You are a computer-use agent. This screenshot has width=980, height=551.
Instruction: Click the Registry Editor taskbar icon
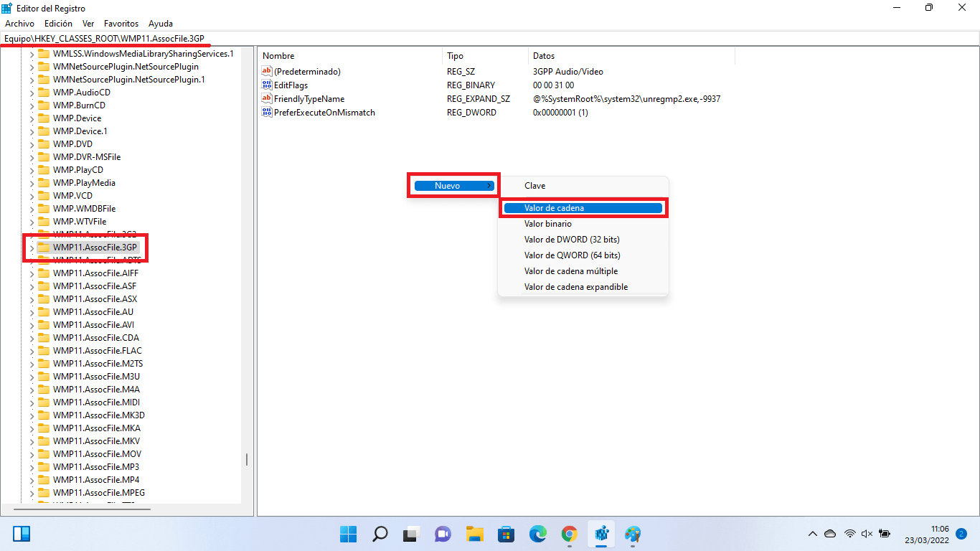601,534
